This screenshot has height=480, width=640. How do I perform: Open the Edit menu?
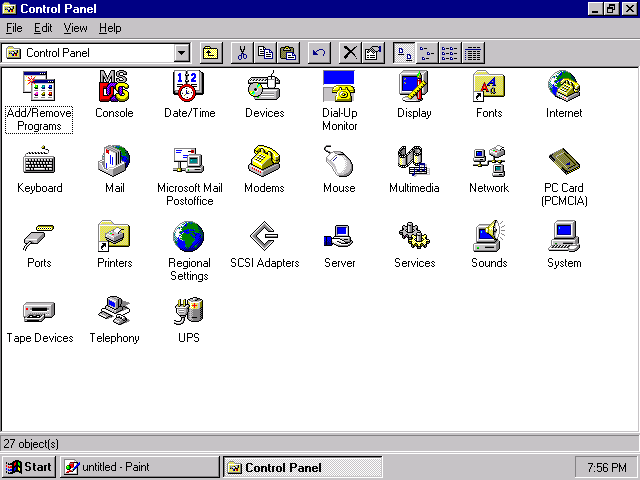coord(43,28)
